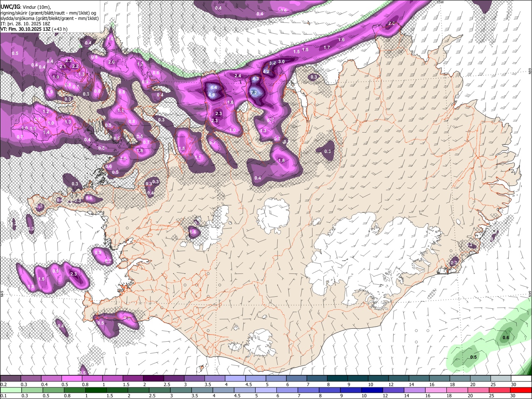The width and height of the screenshot is (532, 399).
Task: Click the 3.0 precipitation label on the north coast
Action: [x=281, y=62]
